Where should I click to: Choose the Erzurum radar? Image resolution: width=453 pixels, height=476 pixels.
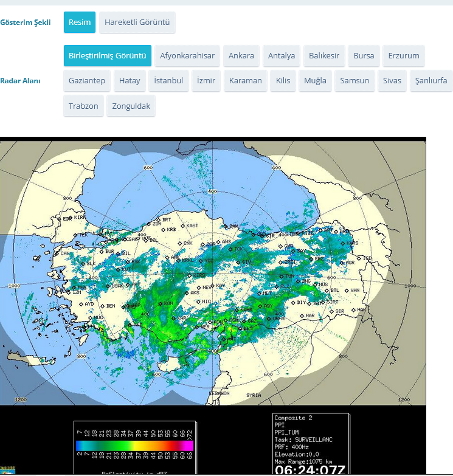(404, 55)
